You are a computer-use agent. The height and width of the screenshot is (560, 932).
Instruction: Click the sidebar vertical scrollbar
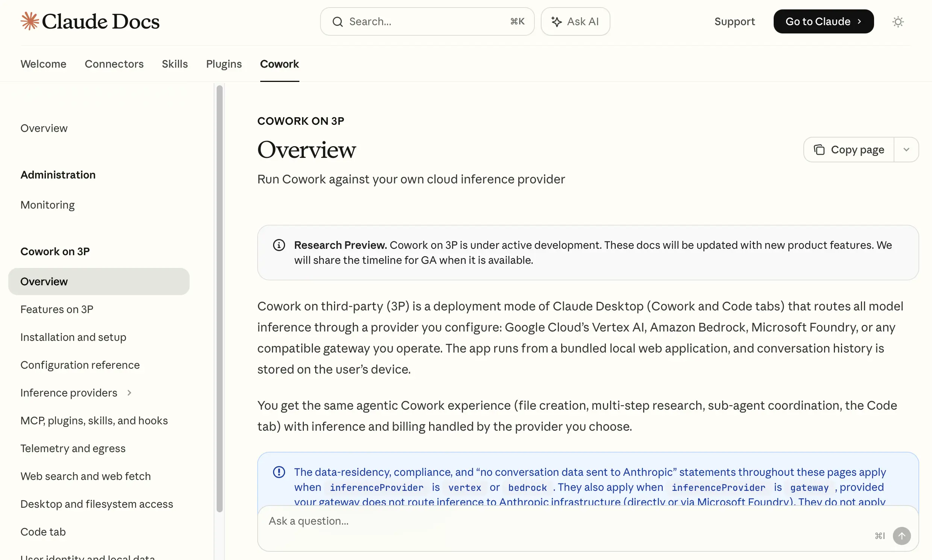click(x=219, y=298)
